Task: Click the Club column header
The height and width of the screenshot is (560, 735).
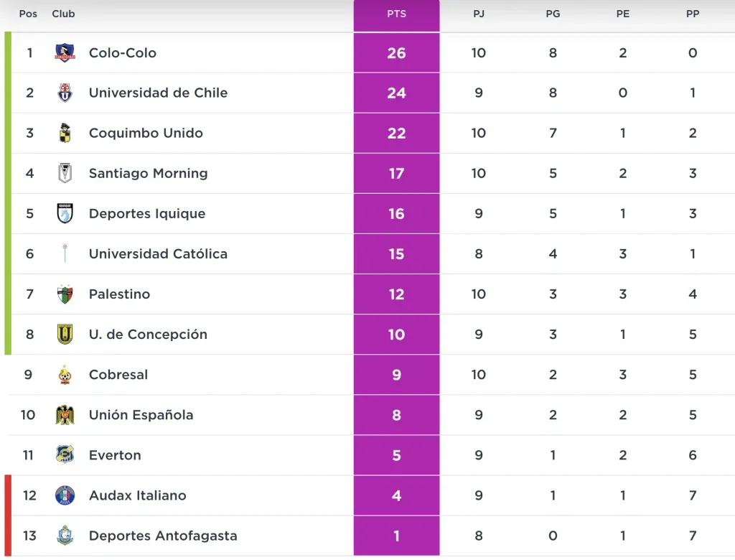Action: (x=63, y=14)
